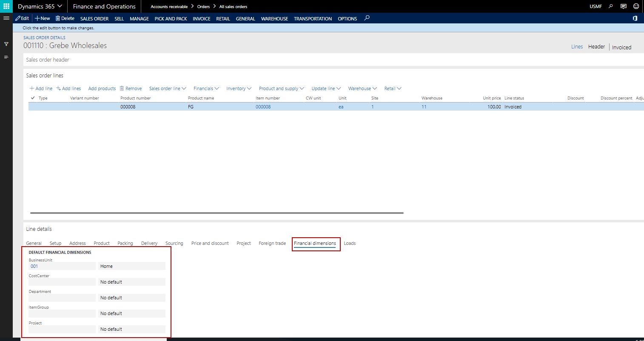Expand the Sales order line dropdown

pos(168,88)
